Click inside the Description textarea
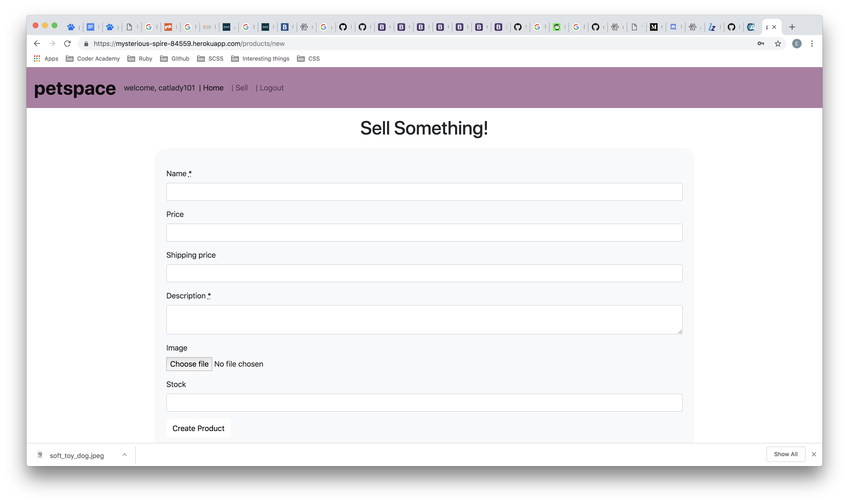This screenshot has width=849, height=504. click(424, 319)
